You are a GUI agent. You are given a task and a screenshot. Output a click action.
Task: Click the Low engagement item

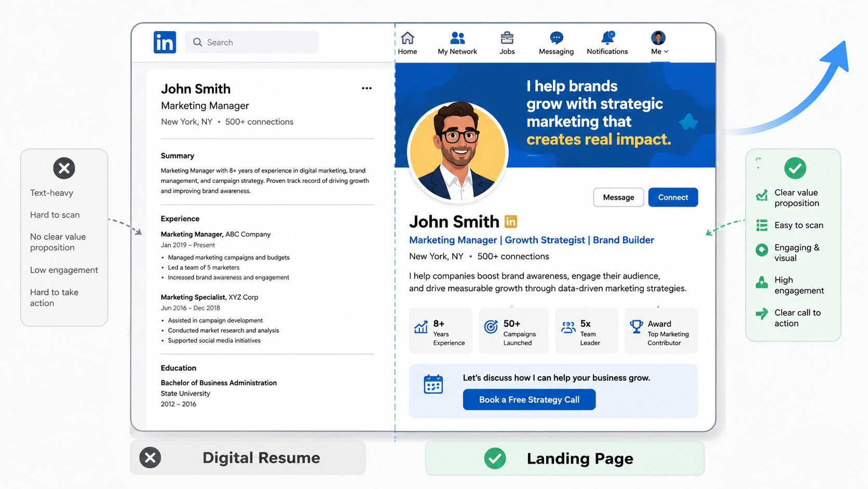click(x=64, y=270)
